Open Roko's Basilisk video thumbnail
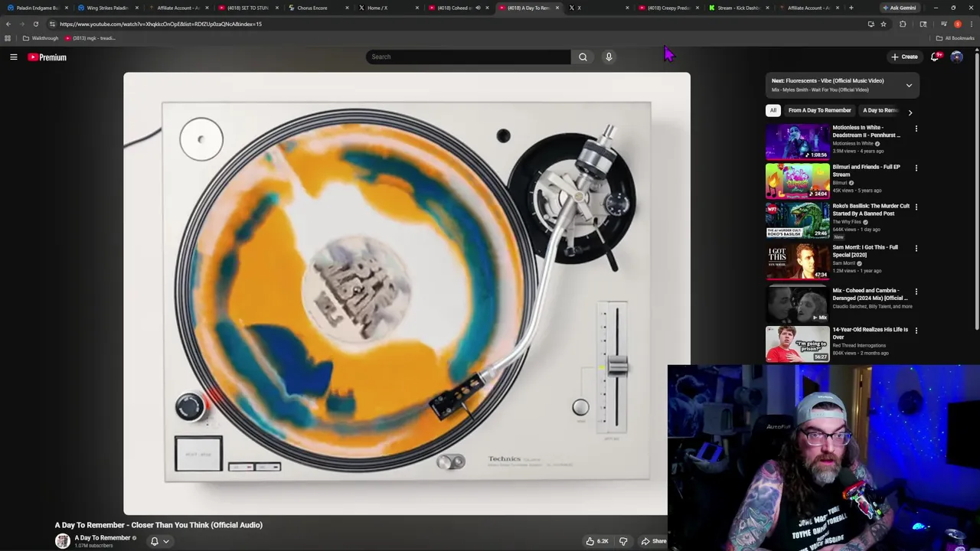 click(797, 220)
